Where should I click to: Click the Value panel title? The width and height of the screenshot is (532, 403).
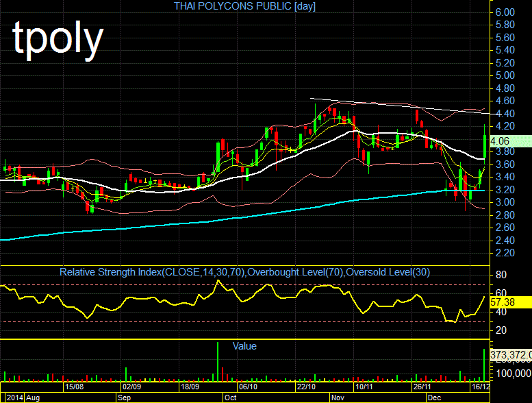pos(244,346)
